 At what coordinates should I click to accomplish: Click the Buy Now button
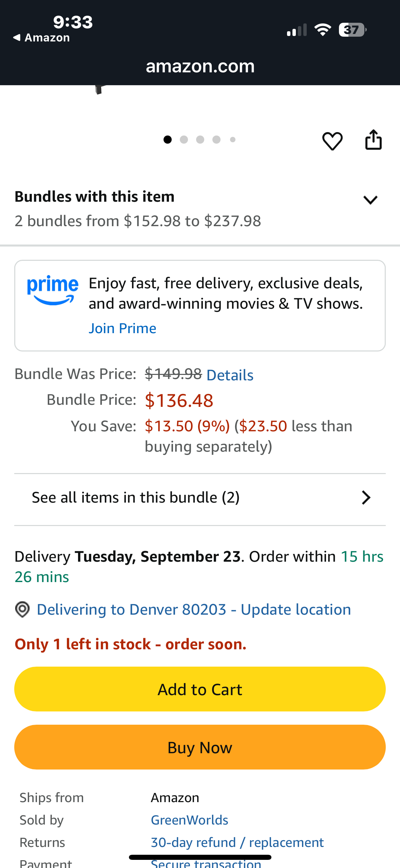200,747
